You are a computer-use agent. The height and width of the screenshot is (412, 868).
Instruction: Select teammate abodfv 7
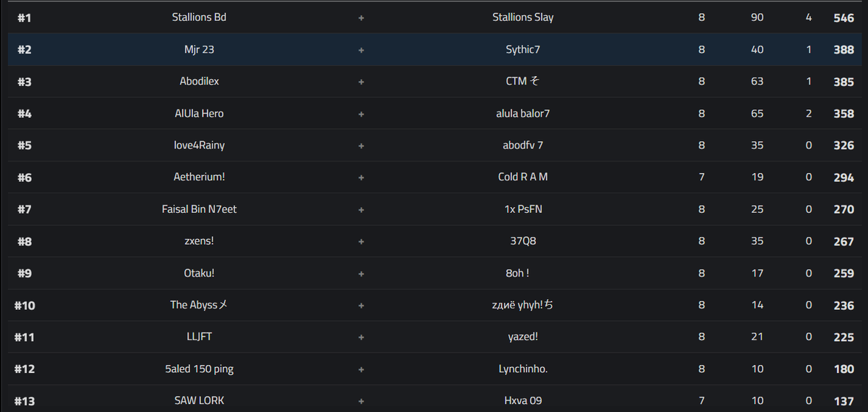(523, 145)
